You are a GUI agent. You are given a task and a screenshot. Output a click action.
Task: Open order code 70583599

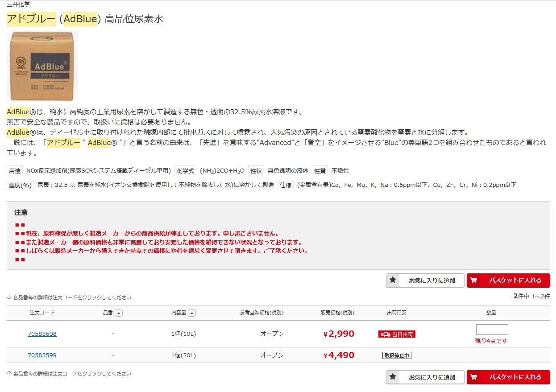coord(42,355)
